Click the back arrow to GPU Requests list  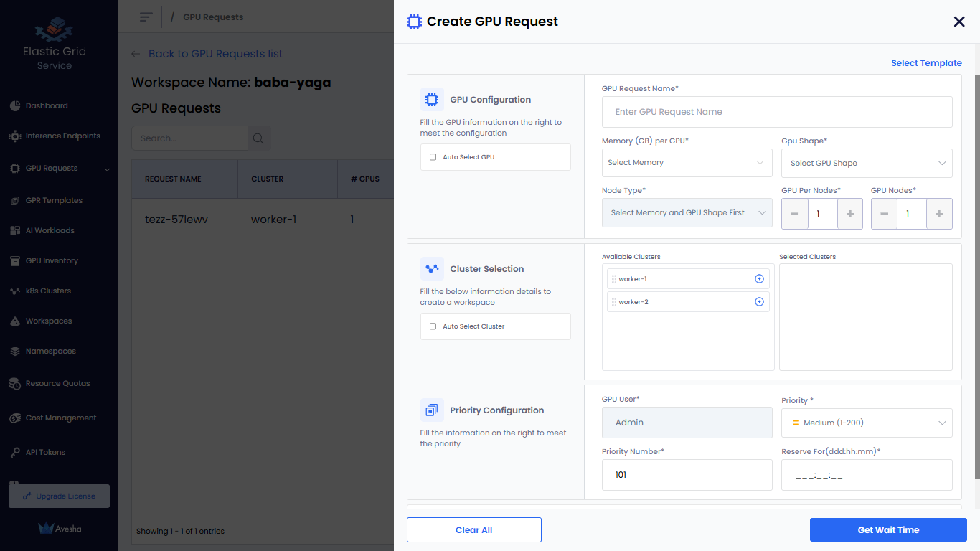click(136, 54)
